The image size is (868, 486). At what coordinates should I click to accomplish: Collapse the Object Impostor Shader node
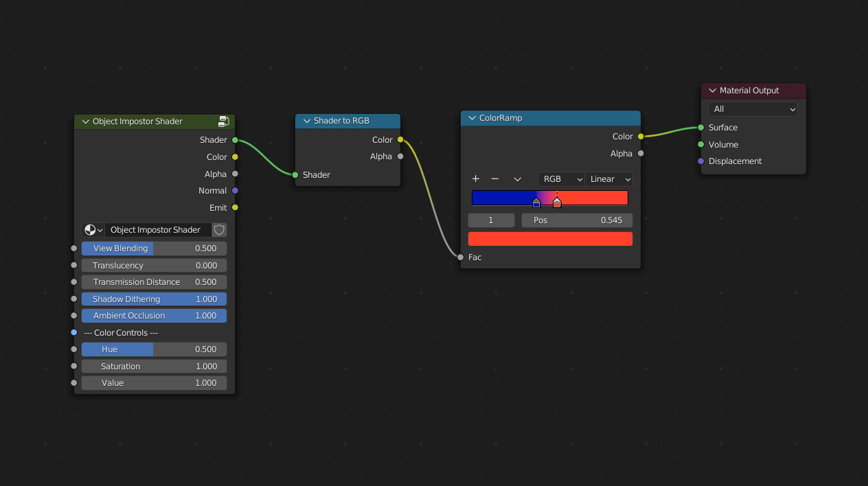pyautogui.click(x=86, y=121)
